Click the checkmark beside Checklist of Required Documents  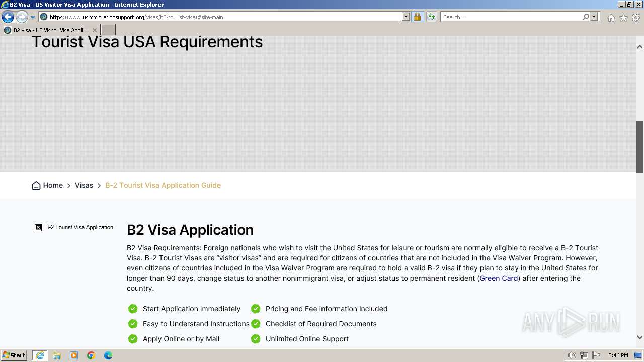[x=256, y=324]
